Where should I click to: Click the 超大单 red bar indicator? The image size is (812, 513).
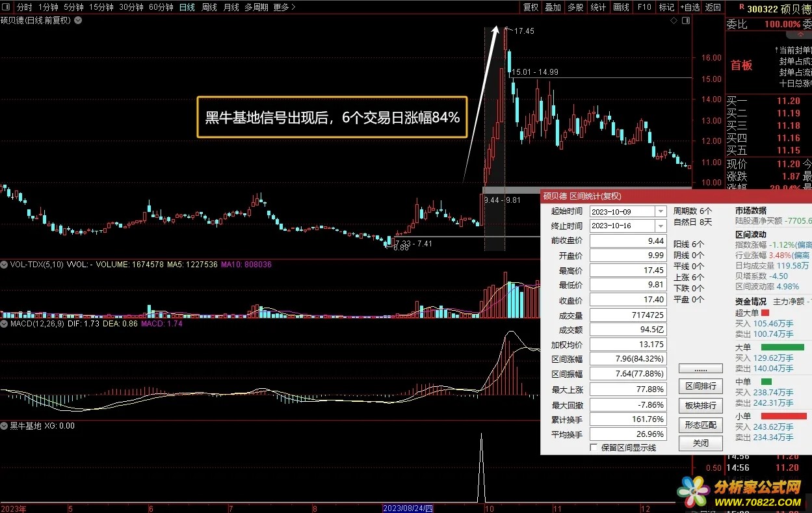765,313
